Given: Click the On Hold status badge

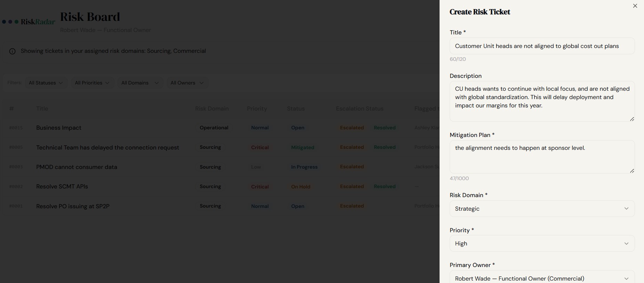Looking at the screenshot, I should pos(300,187).
